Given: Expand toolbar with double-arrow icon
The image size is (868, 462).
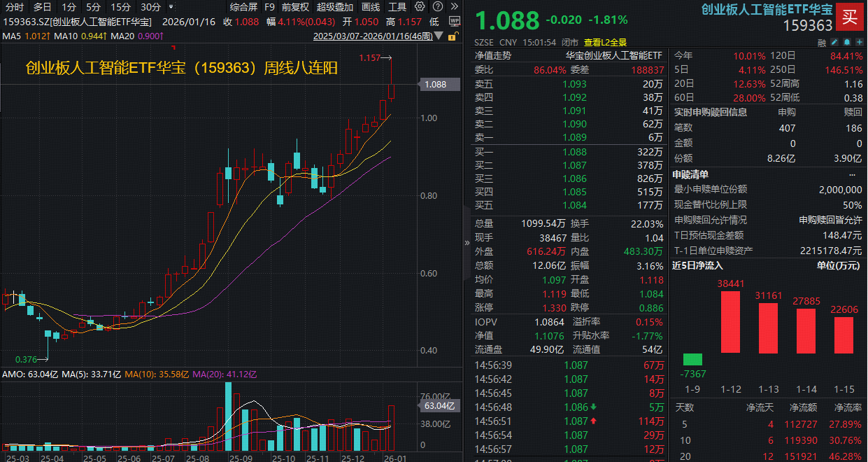Looking at the screenshot, I should pos(455,7).
